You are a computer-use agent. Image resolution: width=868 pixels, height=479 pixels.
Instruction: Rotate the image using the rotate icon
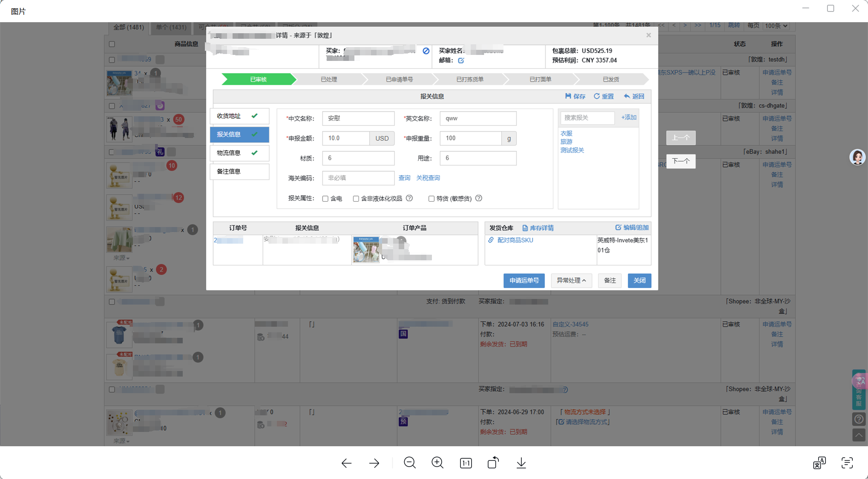pyautogui.click(x=493, y=462)
